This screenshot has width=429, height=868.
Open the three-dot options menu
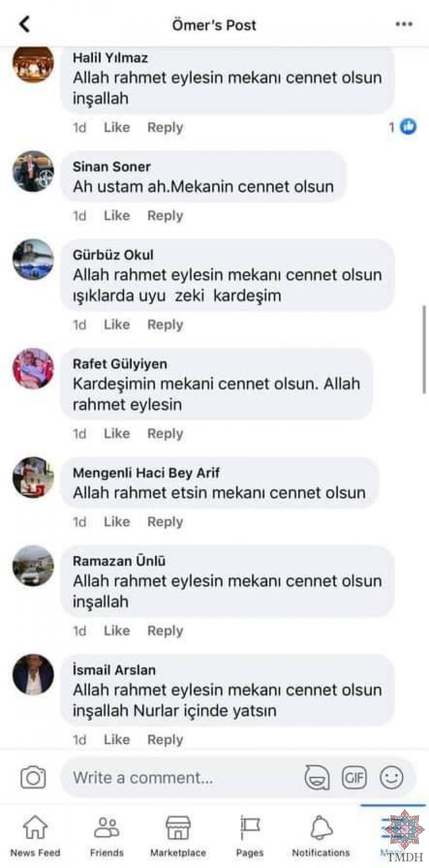point(404,24)
